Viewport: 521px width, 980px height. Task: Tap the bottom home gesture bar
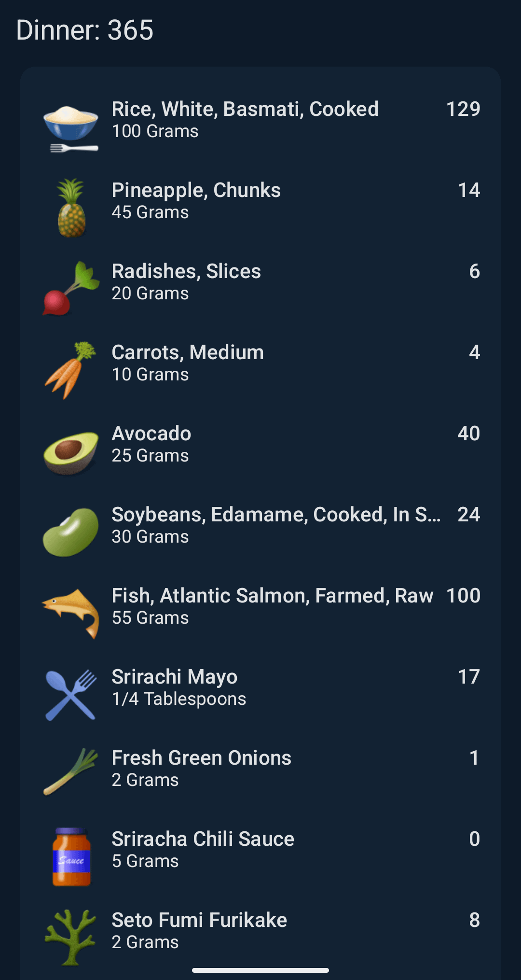(260, 970)
